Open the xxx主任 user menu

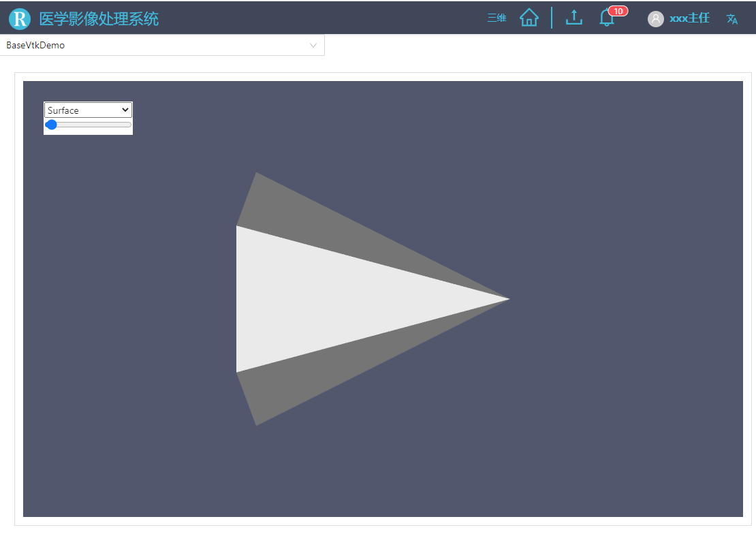(x=689, y=18)
